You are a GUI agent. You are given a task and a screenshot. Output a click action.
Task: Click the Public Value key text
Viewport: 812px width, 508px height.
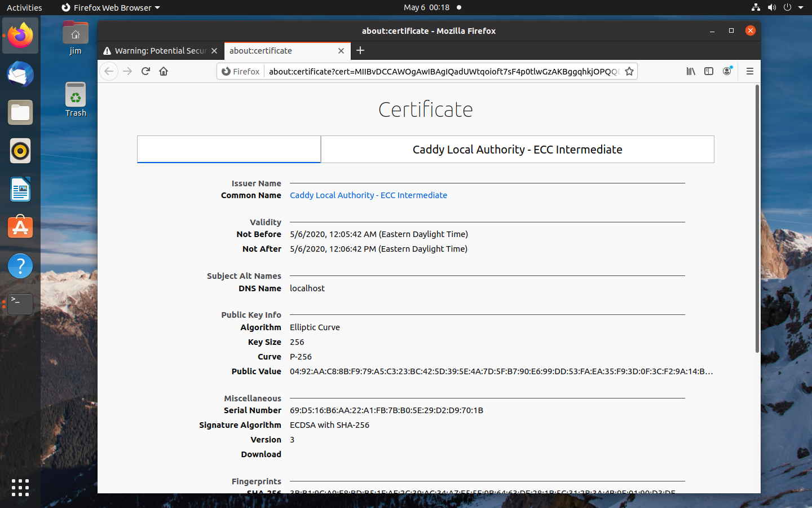pyautogui.click(x=501, y=371)
